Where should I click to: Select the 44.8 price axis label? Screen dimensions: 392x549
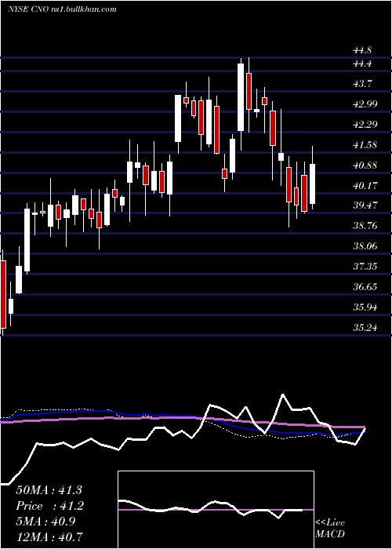click(362, 50)
